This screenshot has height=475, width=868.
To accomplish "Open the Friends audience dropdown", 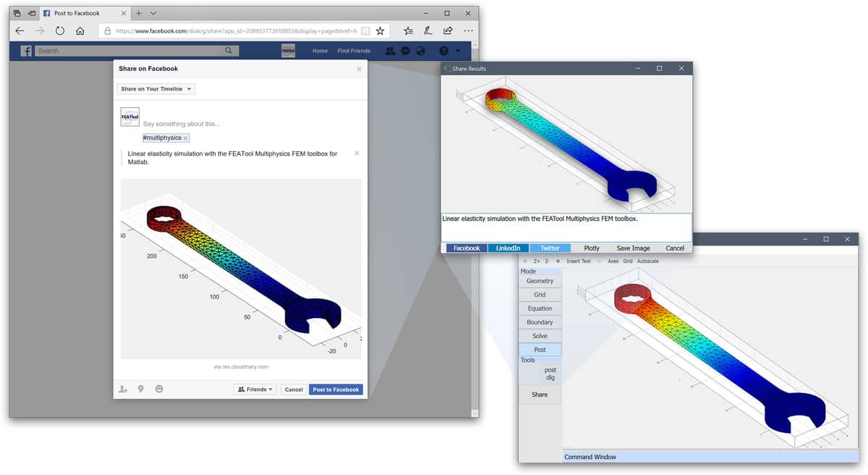I will [255, 390].
